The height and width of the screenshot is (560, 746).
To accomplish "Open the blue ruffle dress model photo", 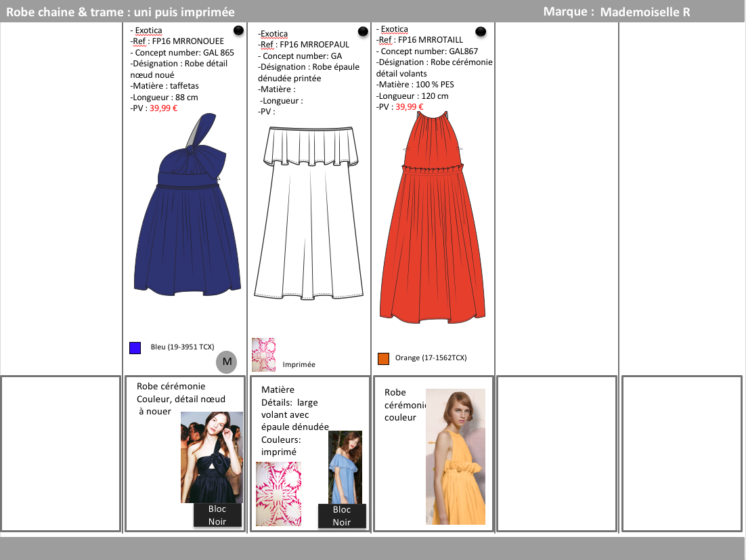I will (x=345, y=467).
